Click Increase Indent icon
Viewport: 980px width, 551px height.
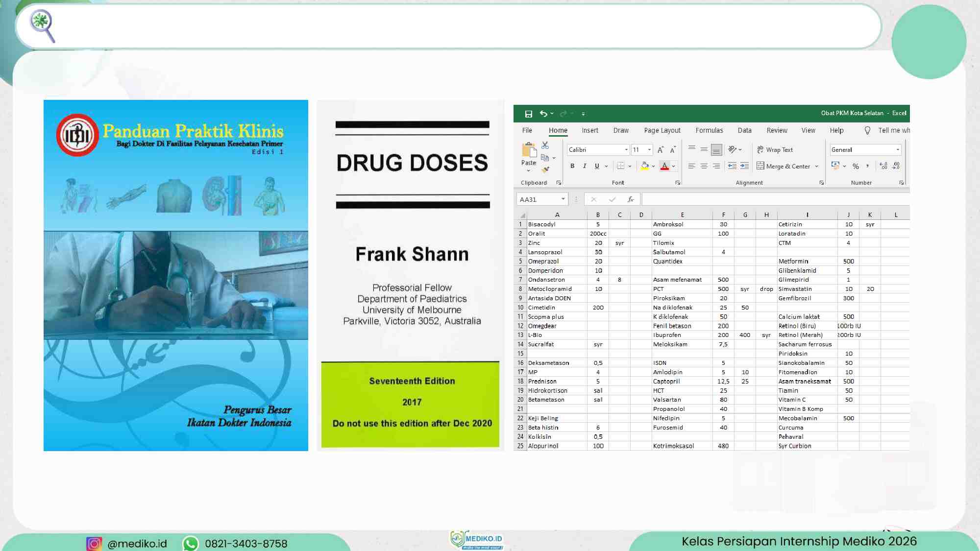coord(744,166)
